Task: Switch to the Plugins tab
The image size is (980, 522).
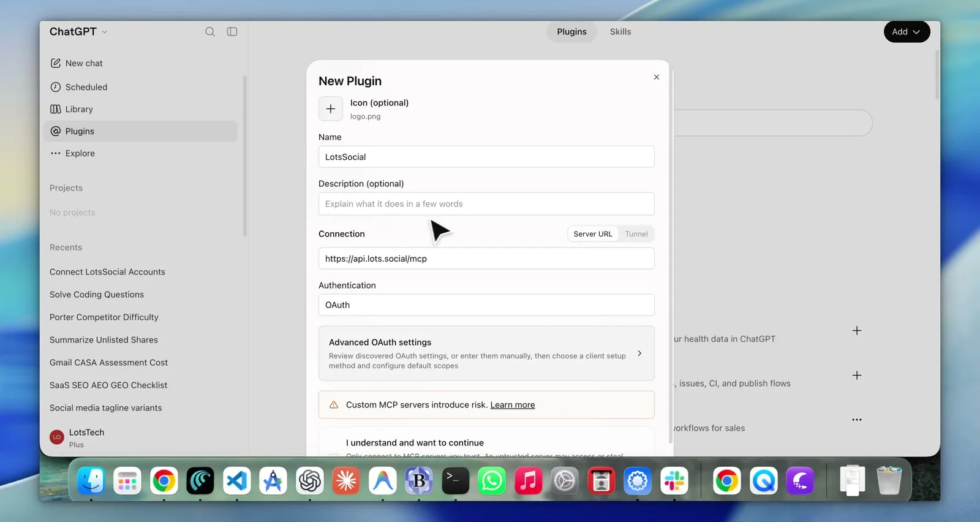Action: coord(571,32)
